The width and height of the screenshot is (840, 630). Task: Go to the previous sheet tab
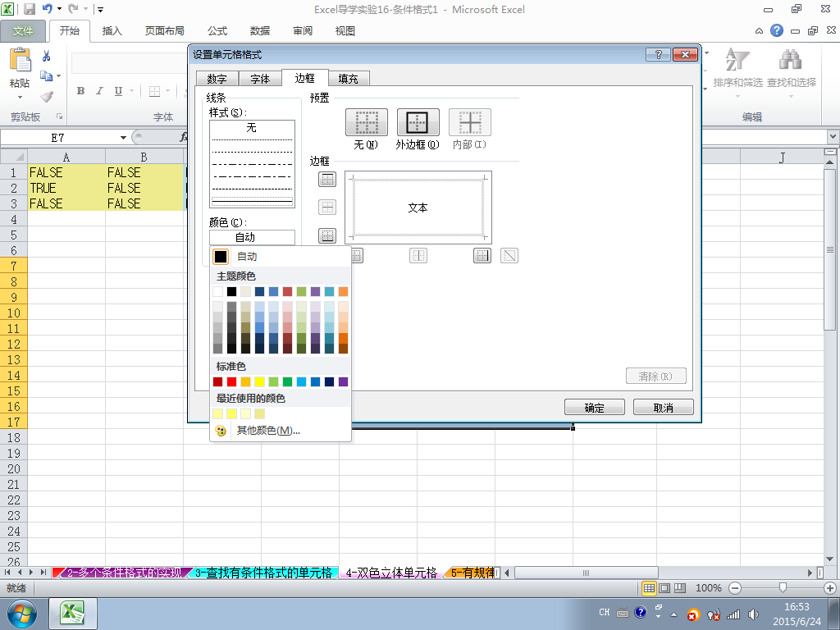[x=20, y=573]
